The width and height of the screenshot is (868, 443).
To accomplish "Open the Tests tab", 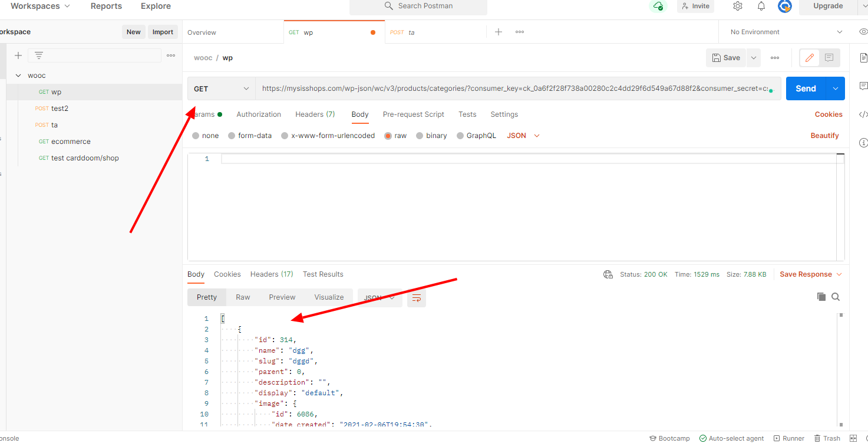I will [467, 114].
